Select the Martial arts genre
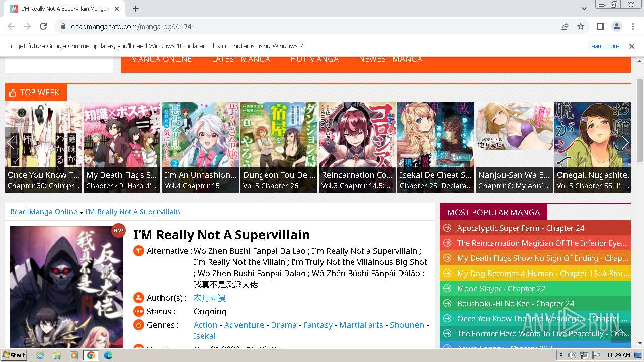The image size is (644, 362). (361, 325)
